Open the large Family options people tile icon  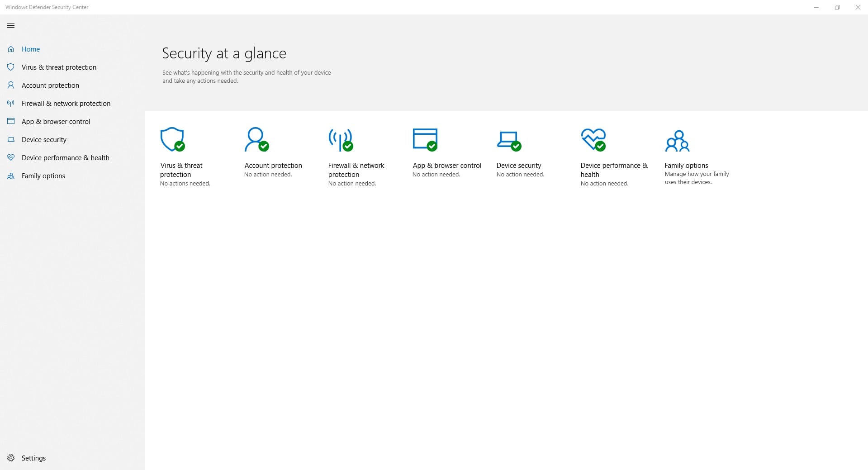677,141
